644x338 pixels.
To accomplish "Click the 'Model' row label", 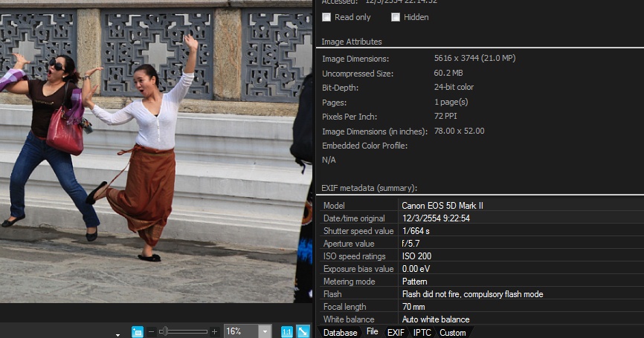I will point(334,206).
